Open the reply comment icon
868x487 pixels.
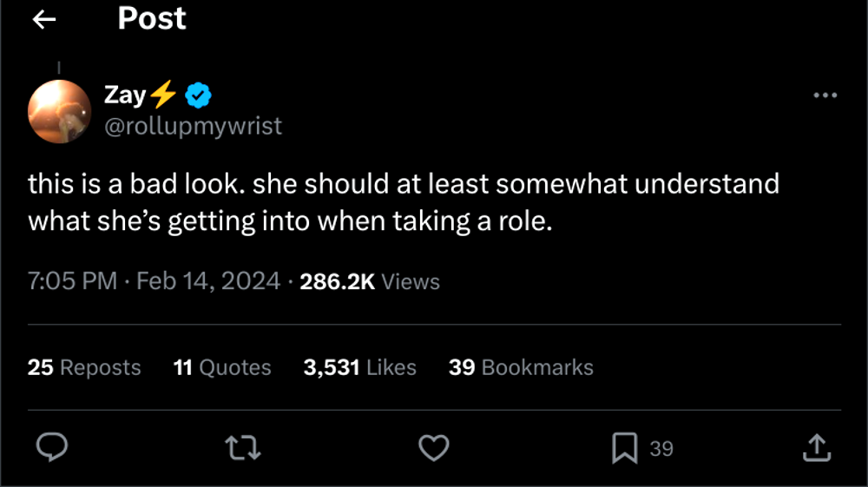[x=53, y=448]
